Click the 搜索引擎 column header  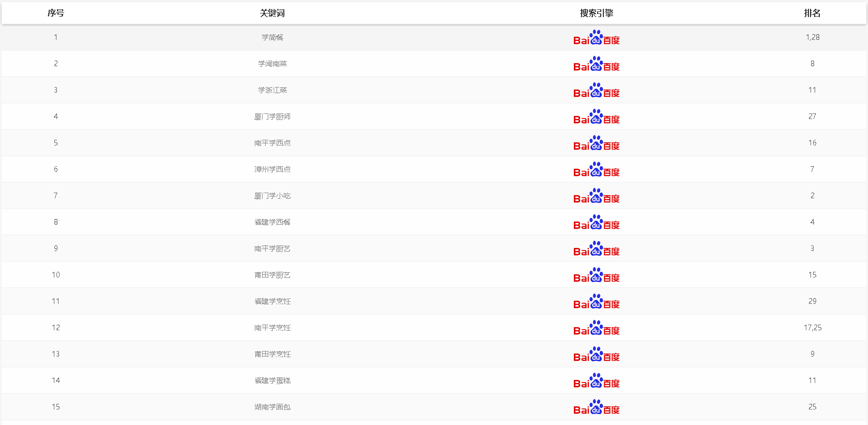(596, 13)
